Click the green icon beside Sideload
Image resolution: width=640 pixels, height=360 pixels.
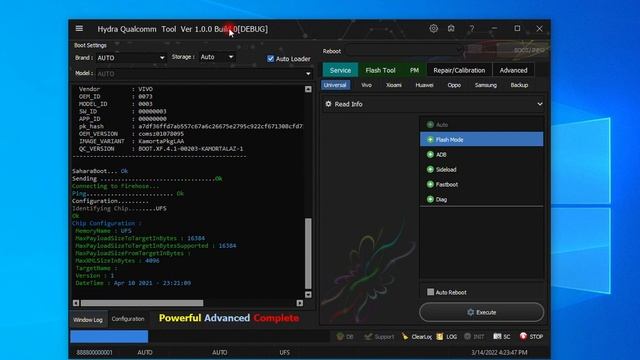(x=430, y=169)
